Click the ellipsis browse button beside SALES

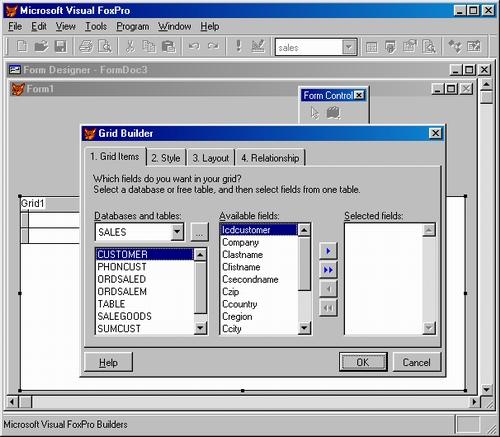pos(199,232)
